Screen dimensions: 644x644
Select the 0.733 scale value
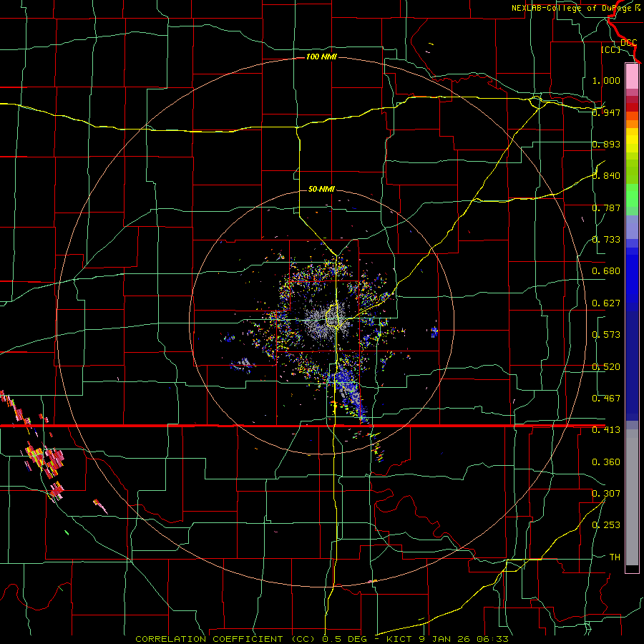coord(606,240)
